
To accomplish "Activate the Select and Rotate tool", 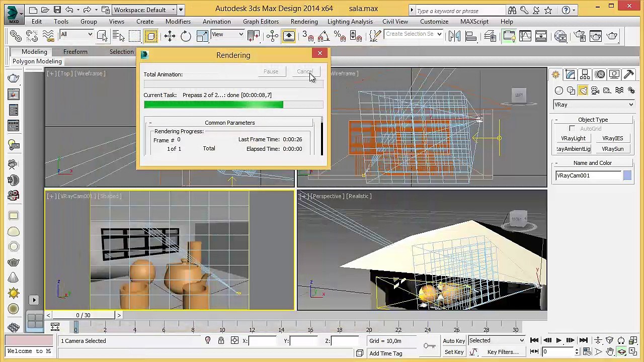I will 186,36.
